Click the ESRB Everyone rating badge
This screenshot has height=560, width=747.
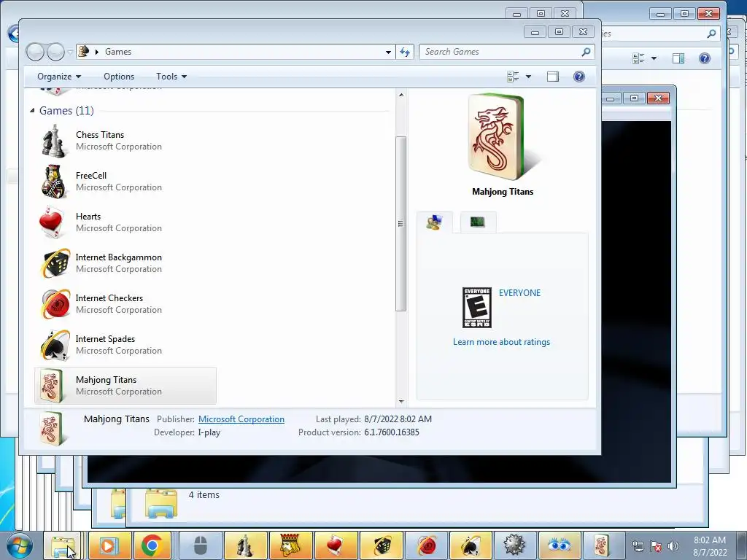[x=477, y=308]
